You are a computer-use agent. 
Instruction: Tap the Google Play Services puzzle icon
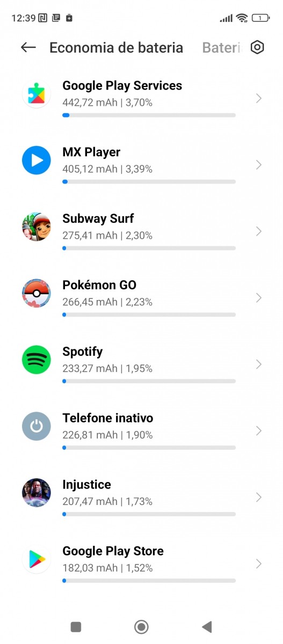37,93
